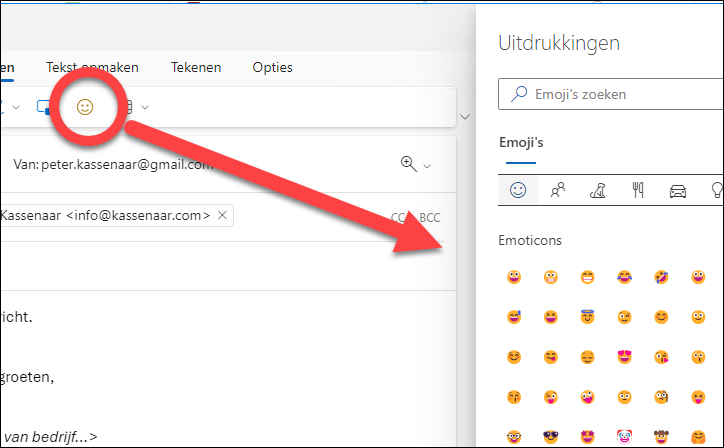
Task: Insert the star-struck emoji
Action: pyautogui.click(x=587, y=437)
